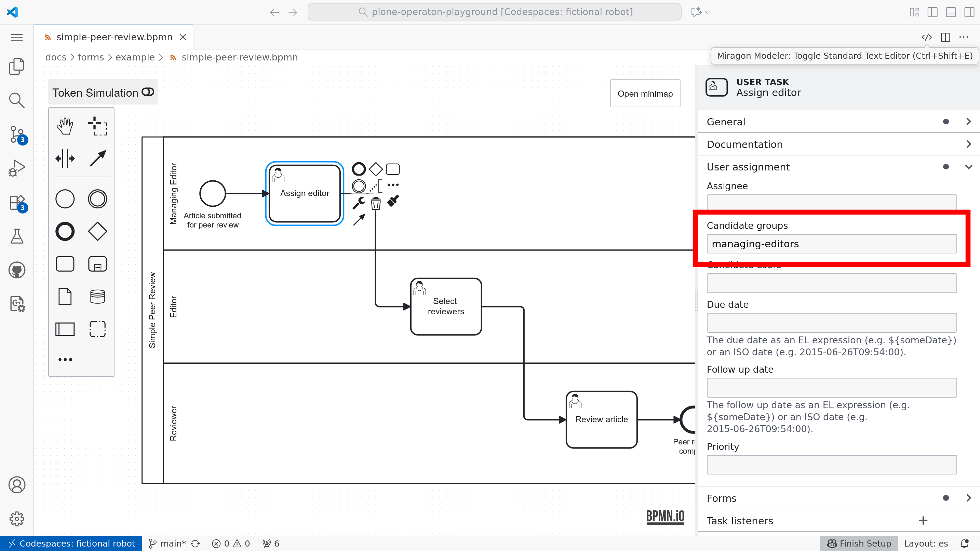Open the hamburger menu
Image resolution: width=980 pixels, height=551 pixels.
pyautogui.click(x=16, y=37)
